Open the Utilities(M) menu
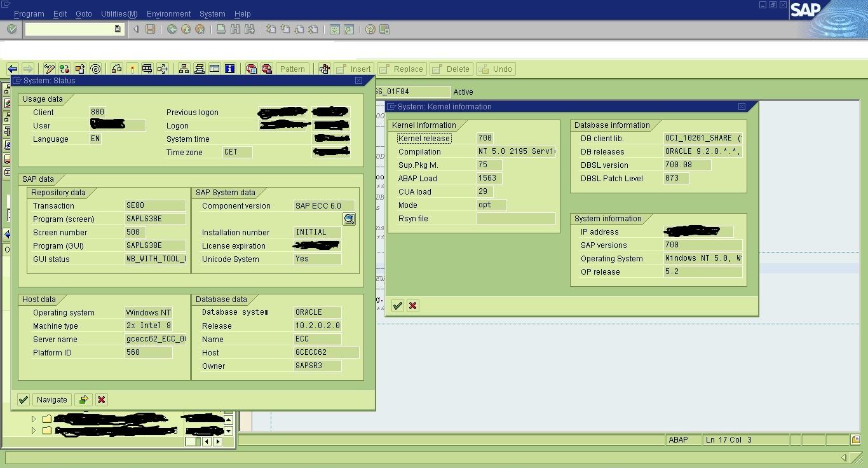This screenshot has width=868, height=468. pos(119,14)
